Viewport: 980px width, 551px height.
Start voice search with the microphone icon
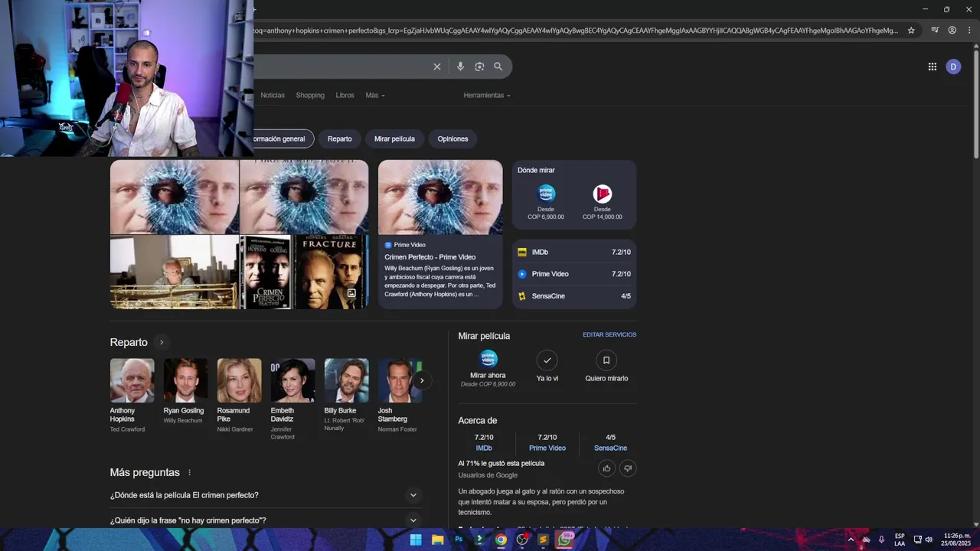click(x=460, y=67)
